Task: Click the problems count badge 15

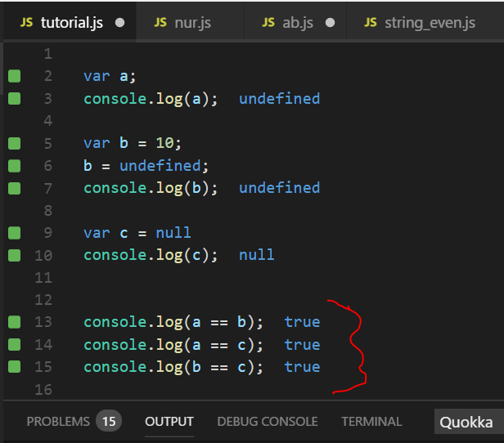Action: [109, 421]
